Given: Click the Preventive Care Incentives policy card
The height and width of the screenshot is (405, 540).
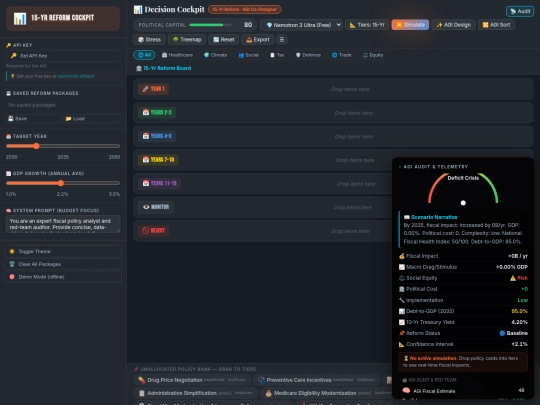Looking at the screenshot, I should tap(316, 380).
